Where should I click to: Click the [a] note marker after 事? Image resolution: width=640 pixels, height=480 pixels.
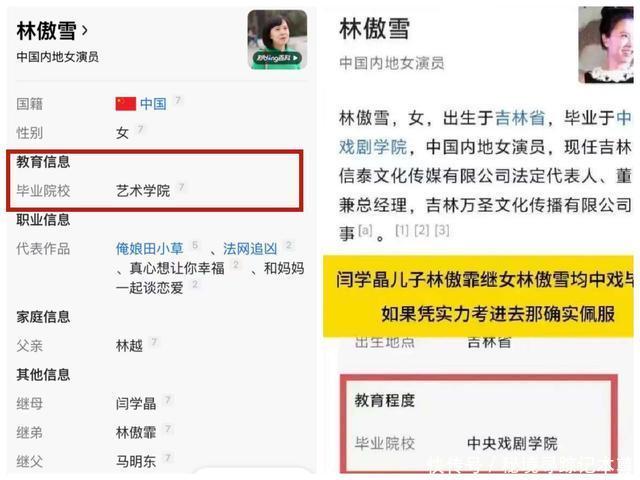coord(365,231)
